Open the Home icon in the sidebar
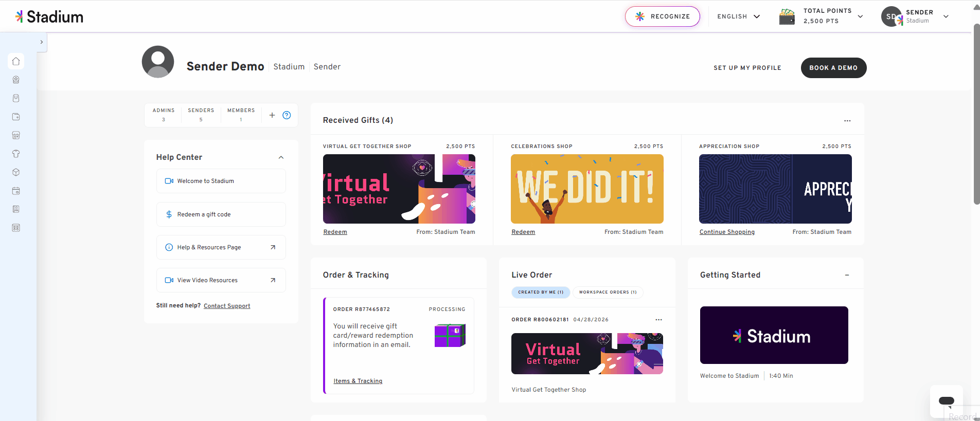 (16, 61)
